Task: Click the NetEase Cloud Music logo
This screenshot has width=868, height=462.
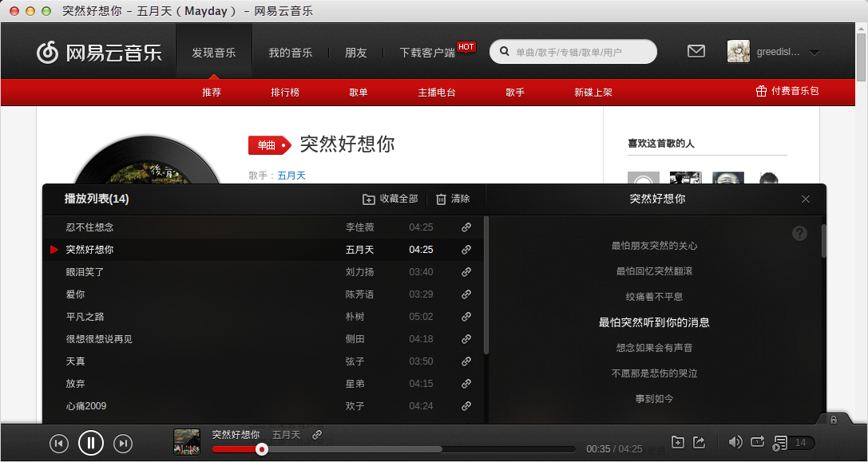Action: click(x=99, y=53)
